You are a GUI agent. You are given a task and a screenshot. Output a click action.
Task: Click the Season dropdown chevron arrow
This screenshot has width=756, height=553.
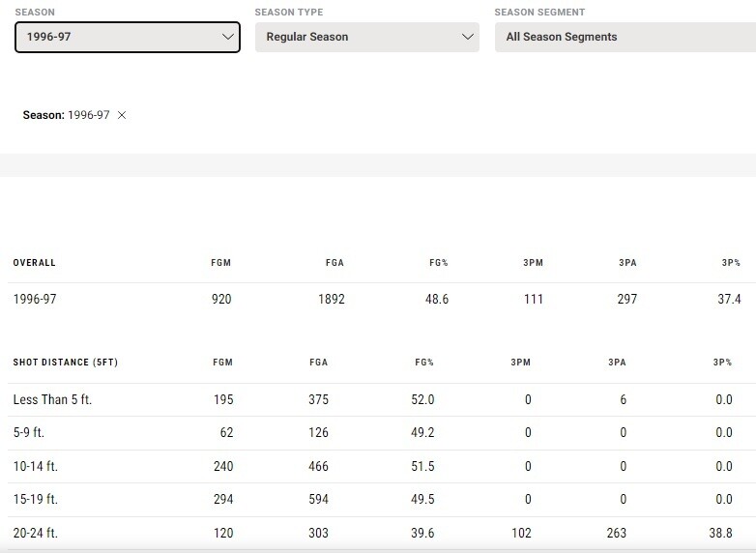[x=228, y=37]
